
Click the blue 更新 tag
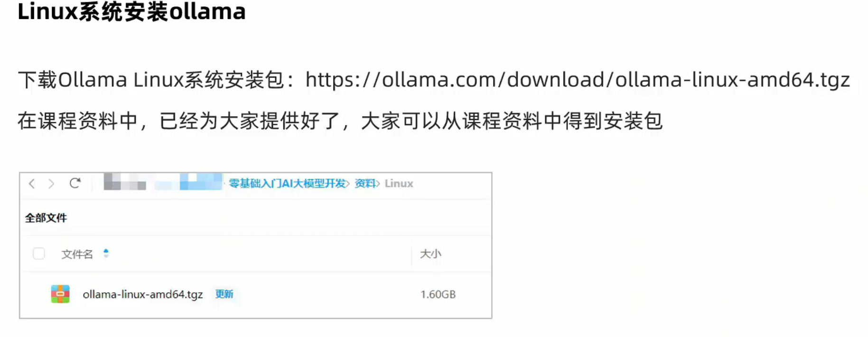(224, 294)
